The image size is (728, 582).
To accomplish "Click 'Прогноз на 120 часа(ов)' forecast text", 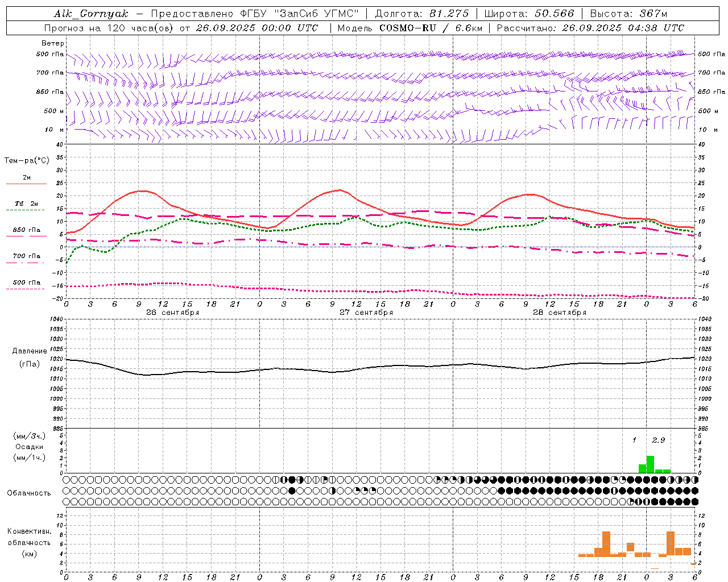I will [110, 28].
